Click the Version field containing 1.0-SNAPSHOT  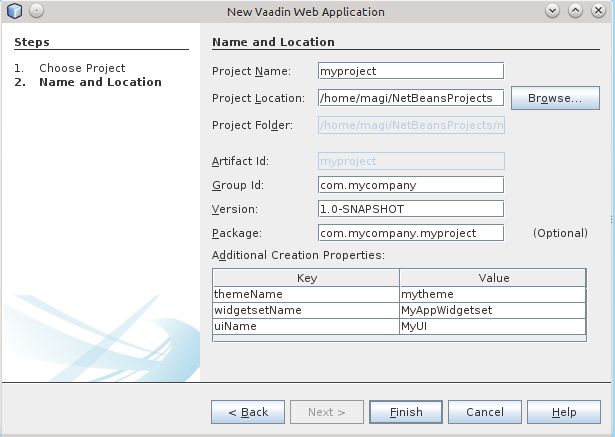tap(411, 209)
